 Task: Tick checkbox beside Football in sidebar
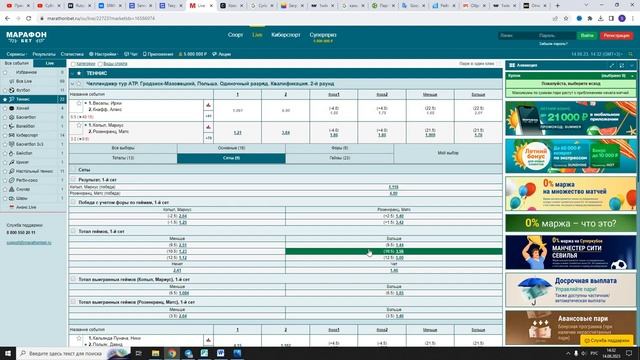tap(5, 90)
